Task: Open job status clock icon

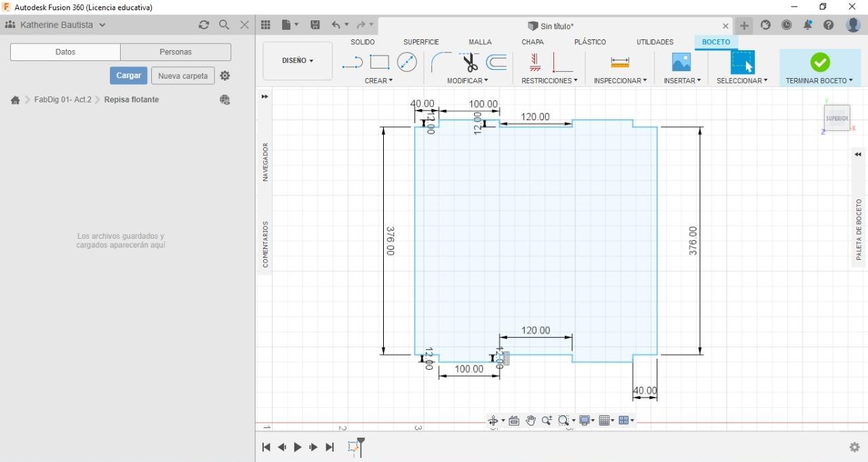Action: click(x=787, y=25)
